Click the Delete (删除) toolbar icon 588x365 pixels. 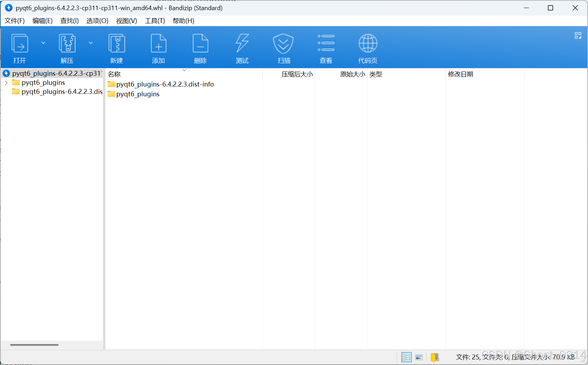coord(200,43)
